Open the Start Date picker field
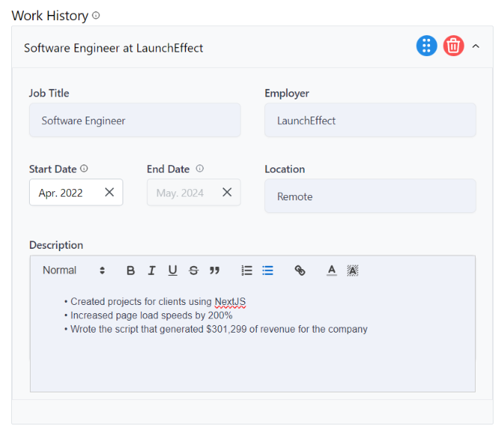The image size is (504, 429). (76, 192)
